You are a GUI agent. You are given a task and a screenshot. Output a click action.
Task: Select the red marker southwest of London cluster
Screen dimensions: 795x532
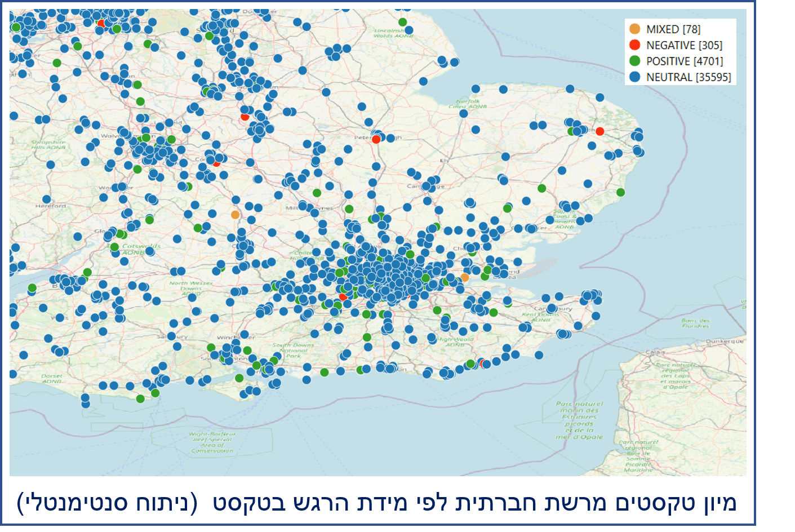point(343,296)
